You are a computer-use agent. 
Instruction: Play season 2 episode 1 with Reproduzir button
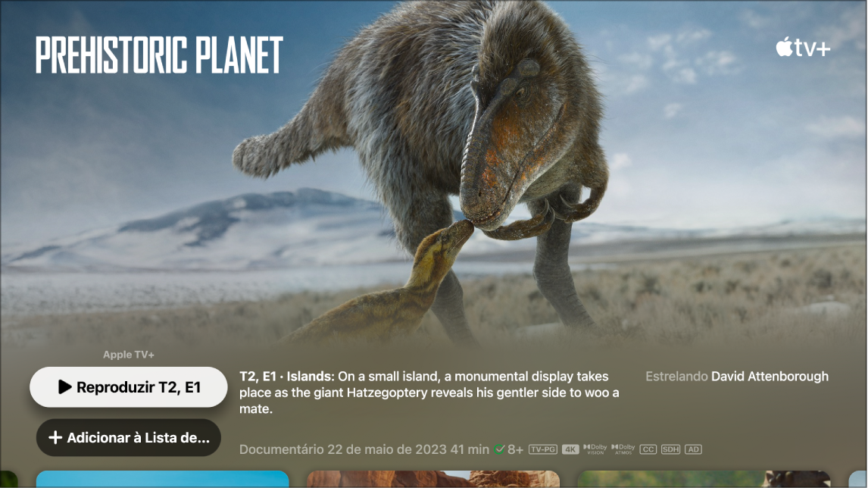tap(129, 387)
